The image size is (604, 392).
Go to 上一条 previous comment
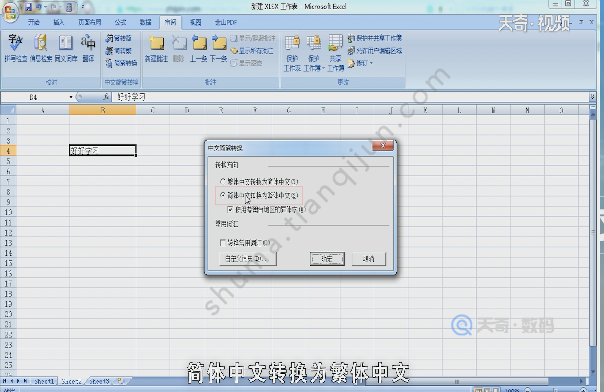[199, 48]
